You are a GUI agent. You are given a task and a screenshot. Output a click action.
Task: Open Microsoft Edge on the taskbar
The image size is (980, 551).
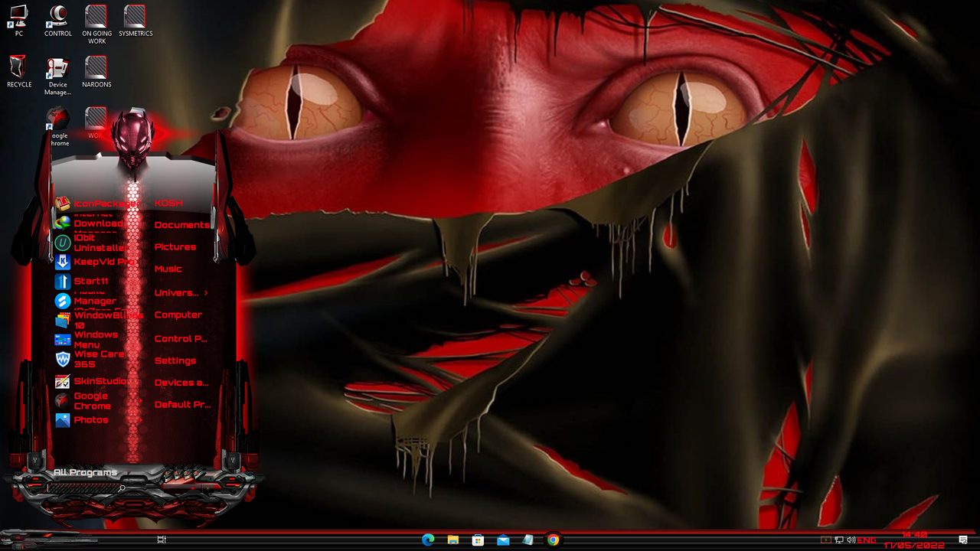click(428, 540)
